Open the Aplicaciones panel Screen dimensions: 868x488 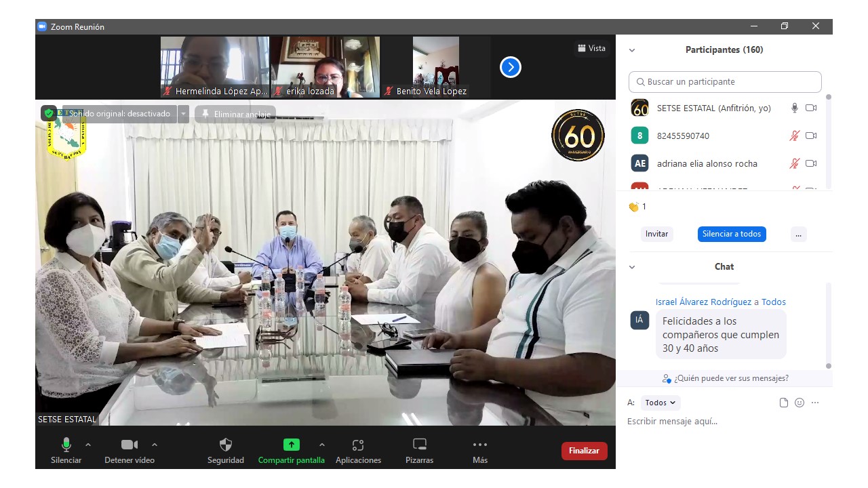(x=358, y=451)
